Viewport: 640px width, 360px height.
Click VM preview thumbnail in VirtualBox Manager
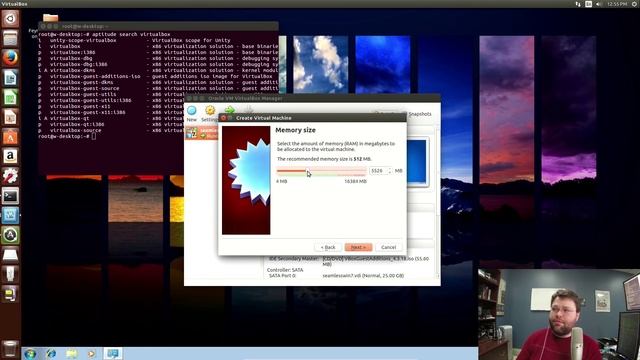[417, 161]
